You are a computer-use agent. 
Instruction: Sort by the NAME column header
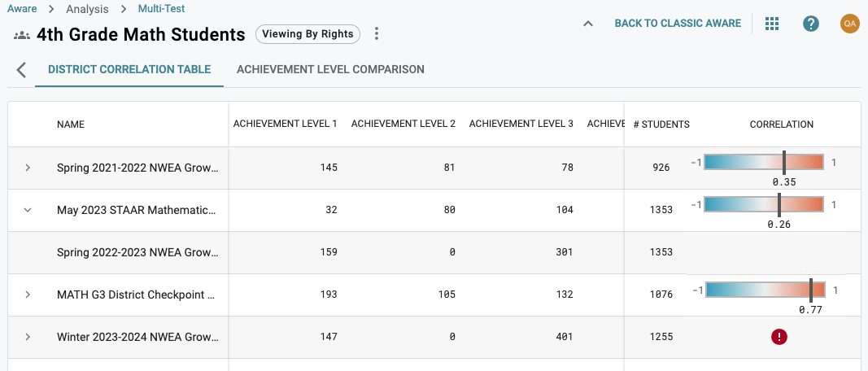tap(71, 124)
